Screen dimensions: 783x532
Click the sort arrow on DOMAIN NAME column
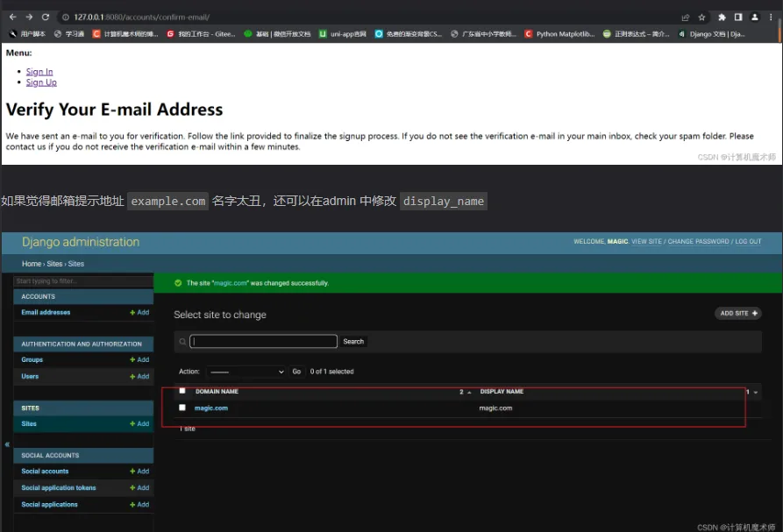coord(470,390)
